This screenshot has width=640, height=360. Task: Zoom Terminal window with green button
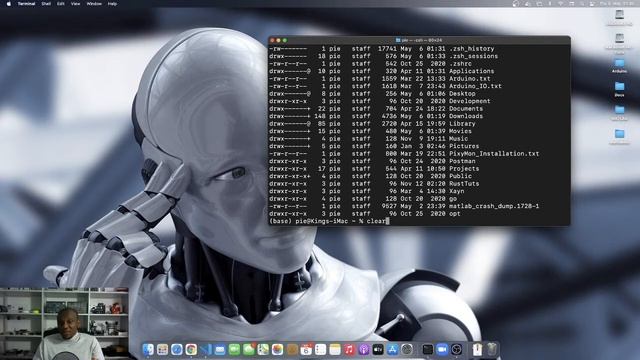coord(285,40)
